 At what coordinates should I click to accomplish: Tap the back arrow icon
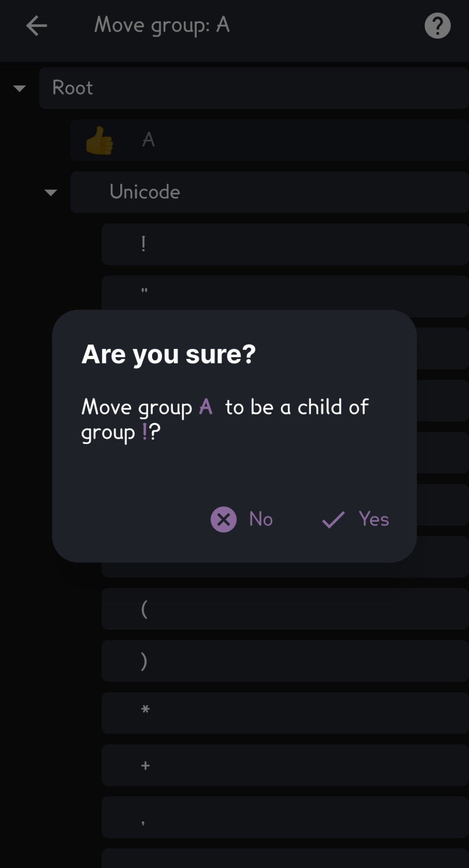pyautogui.click(x=37, y=25)
